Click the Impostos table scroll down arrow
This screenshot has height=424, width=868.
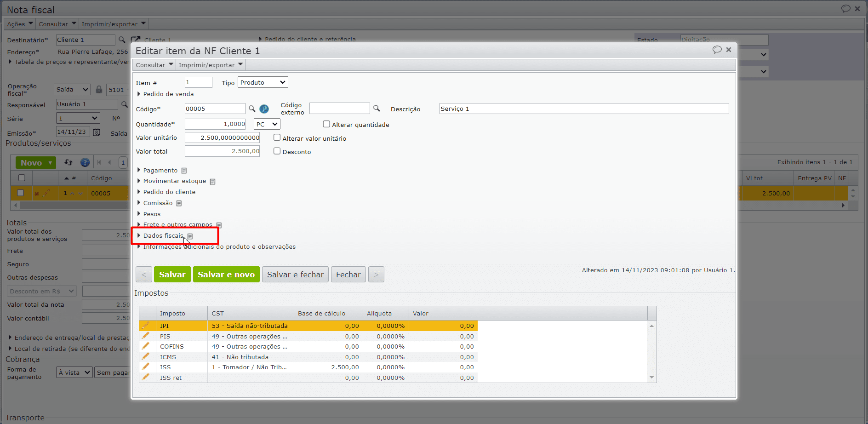click(x=651, y=378)
